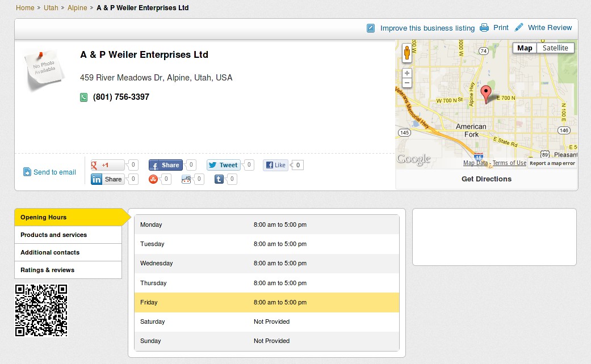Zoom in on the map

coord(406,73)
